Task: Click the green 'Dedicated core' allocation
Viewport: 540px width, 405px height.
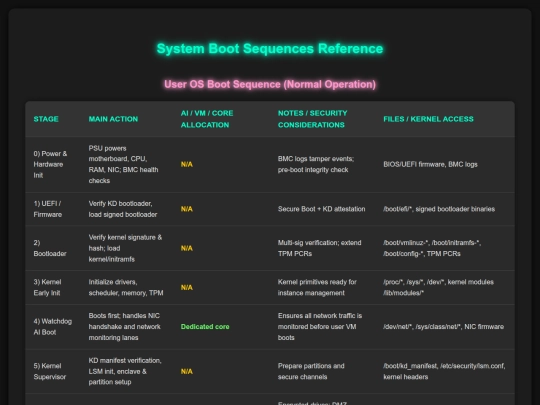Action: pyautogui.click(x=205, y=327)
